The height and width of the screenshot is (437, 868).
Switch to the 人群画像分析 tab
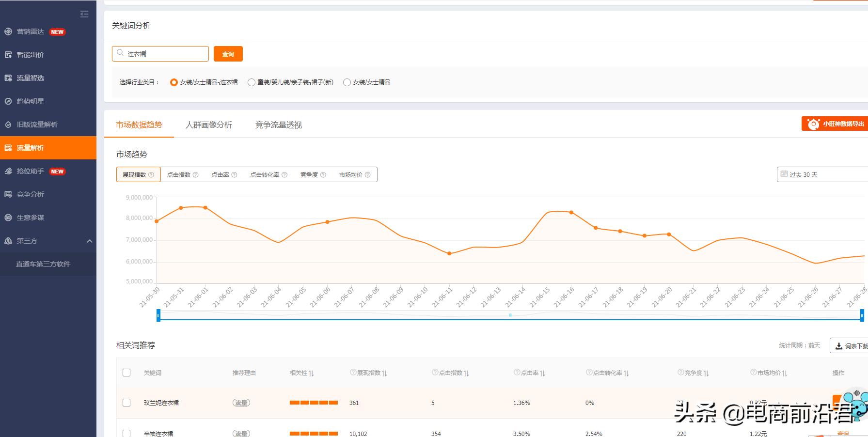(209, 125)
